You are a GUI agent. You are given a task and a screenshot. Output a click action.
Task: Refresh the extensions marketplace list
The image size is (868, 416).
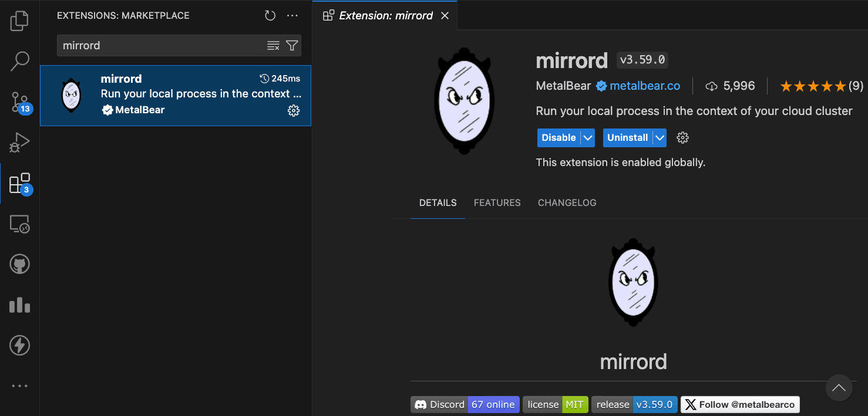(x=270, y=16)
